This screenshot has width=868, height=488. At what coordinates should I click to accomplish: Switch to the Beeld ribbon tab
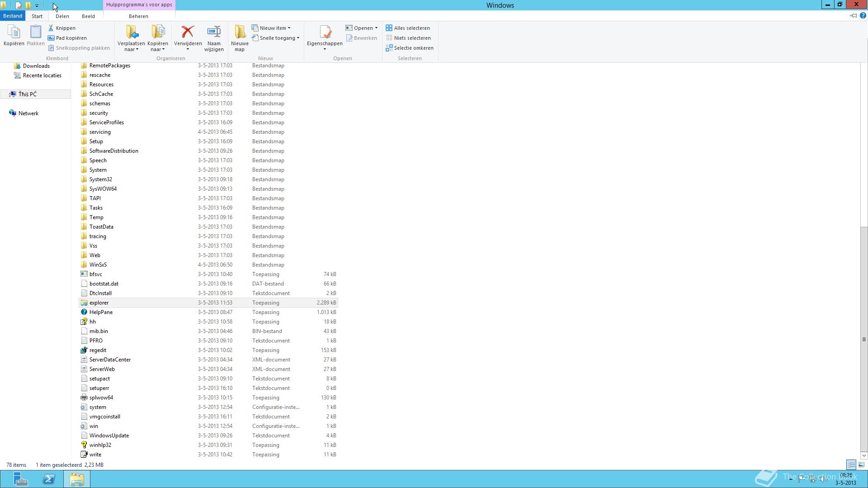point(88,16)
